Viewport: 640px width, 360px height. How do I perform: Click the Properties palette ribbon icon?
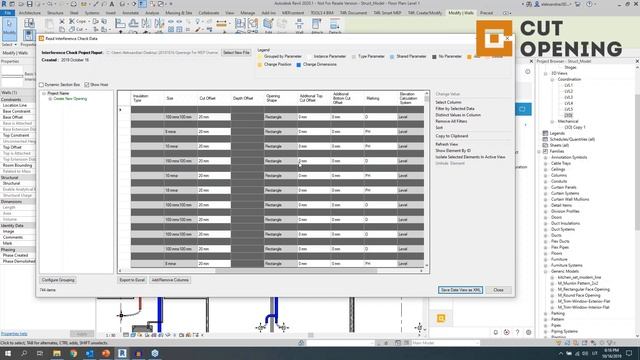pos(29,36)
